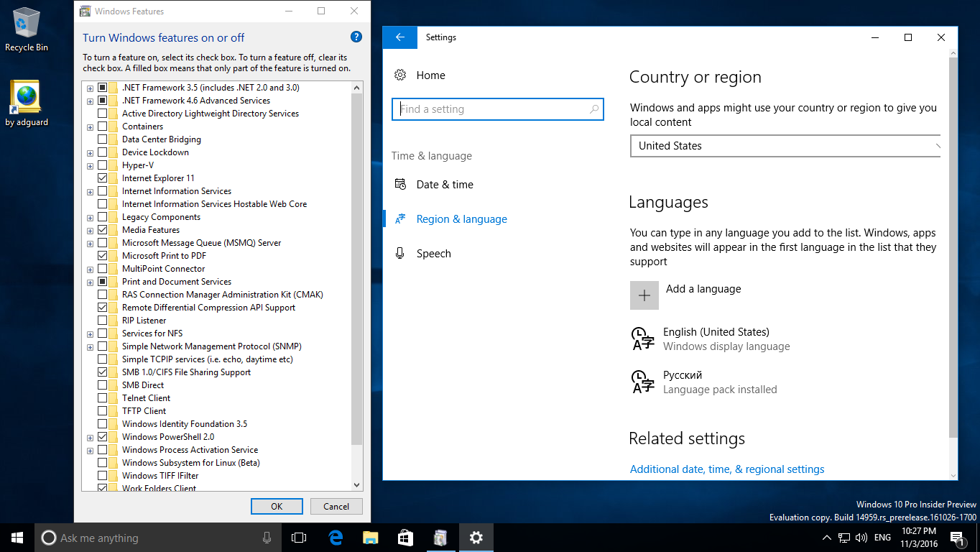Click the Windows Features list scrollbar thumb
Image resolution: width=980 pixels, height=552 pixels.
coord(357,269)
